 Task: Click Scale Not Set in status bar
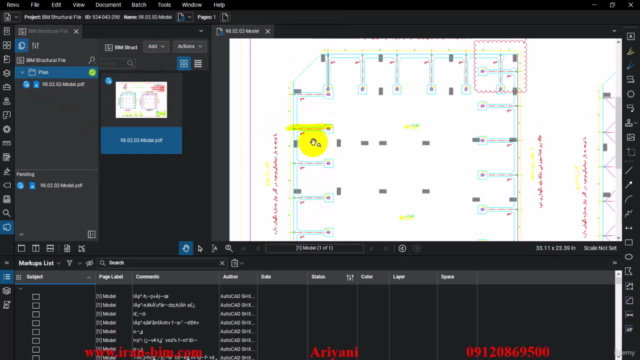[x=600, y=248]
